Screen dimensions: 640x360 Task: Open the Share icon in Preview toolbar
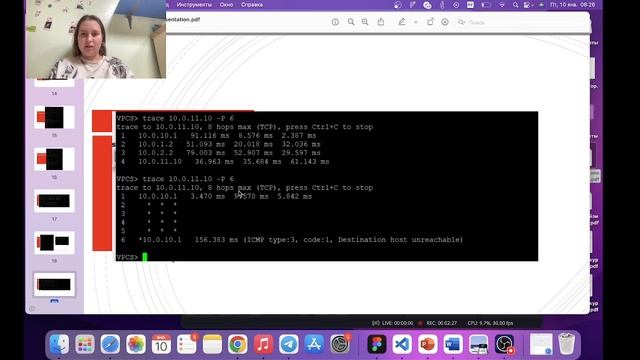381,22
